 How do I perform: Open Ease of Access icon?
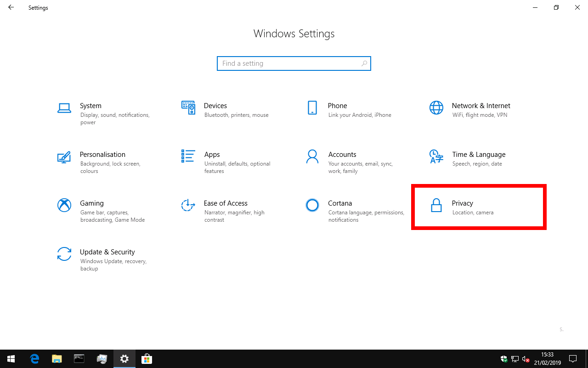pos(188,205)
